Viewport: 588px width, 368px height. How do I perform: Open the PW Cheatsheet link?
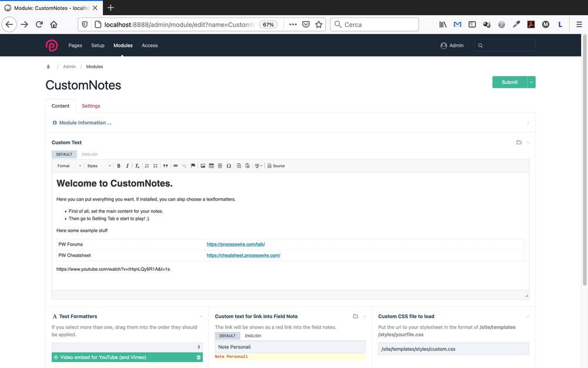point(243,256)
